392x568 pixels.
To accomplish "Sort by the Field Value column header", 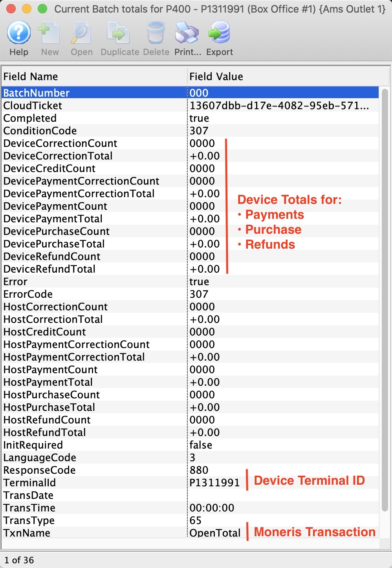I will [288, 76].
